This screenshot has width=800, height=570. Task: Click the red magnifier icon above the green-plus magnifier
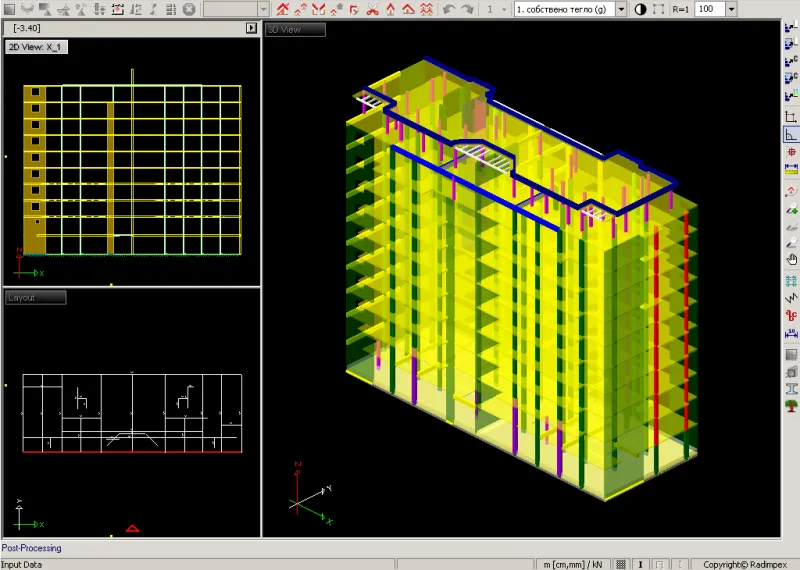tap(791, 191)
